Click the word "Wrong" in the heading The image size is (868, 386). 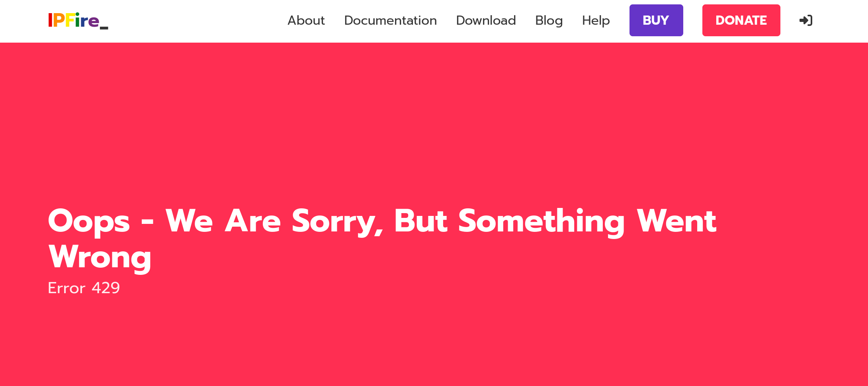click(100, 258)
